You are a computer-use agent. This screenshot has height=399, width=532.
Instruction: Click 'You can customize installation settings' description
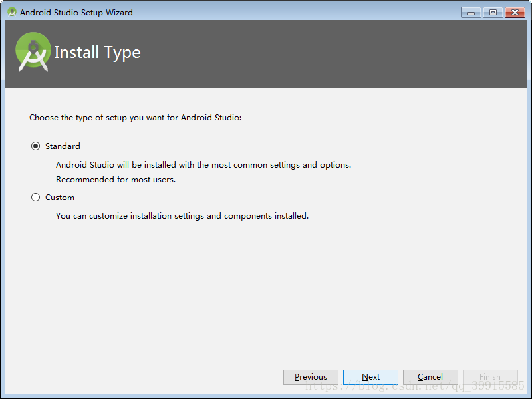[182, 216]
